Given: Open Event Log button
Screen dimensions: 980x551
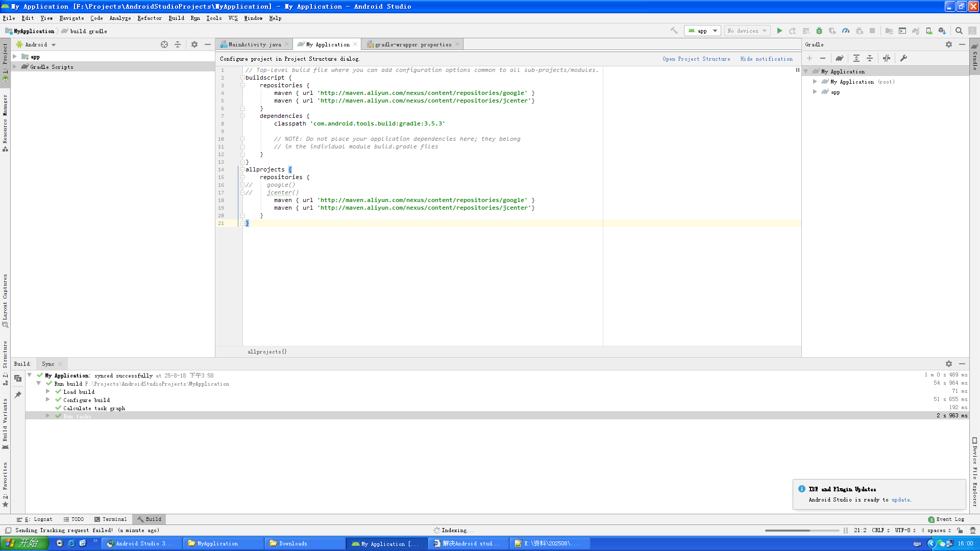Looking at the screenshot, I should coord(946,519).
